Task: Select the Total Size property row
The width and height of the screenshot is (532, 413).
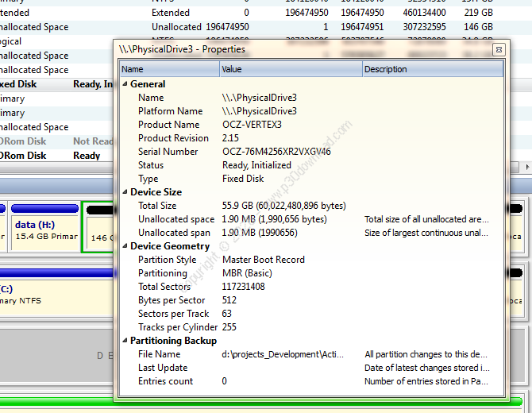Action: (x=157, y=206)
